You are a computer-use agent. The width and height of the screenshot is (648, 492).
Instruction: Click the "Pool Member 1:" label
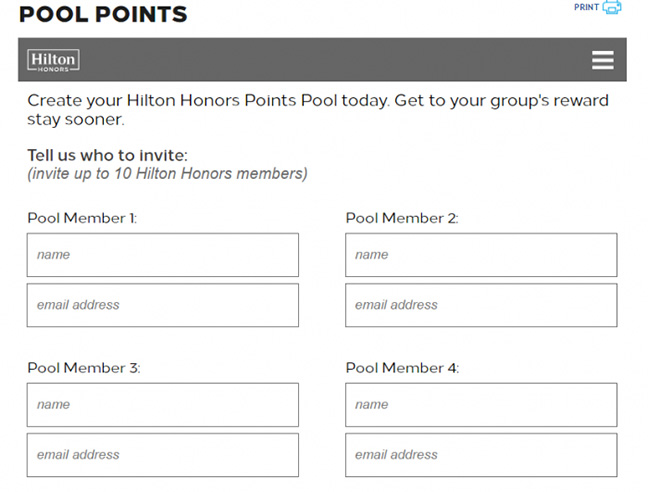(x=82, y=218)
